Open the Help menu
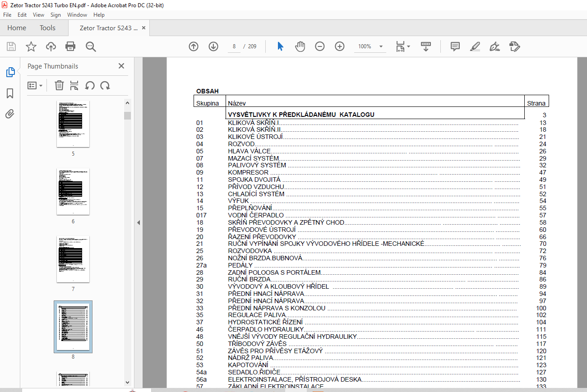Viewport: 587px width, 392px height. tap(99, 15)
